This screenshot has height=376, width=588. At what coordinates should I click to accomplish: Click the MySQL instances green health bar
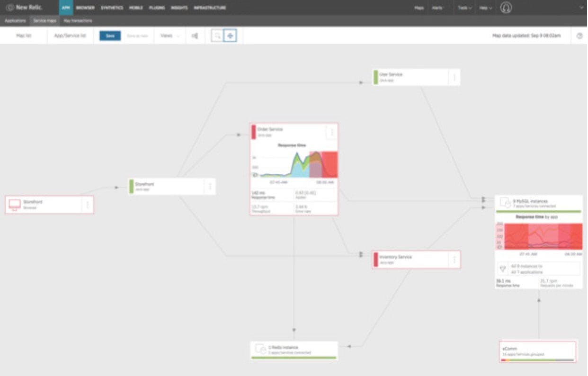[539, 211]
